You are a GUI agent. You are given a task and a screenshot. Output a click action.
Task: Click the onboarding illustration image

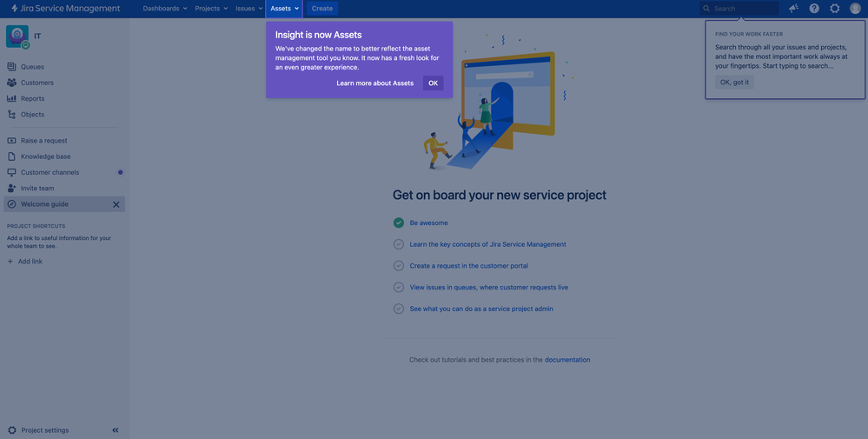tap(498, 103)
